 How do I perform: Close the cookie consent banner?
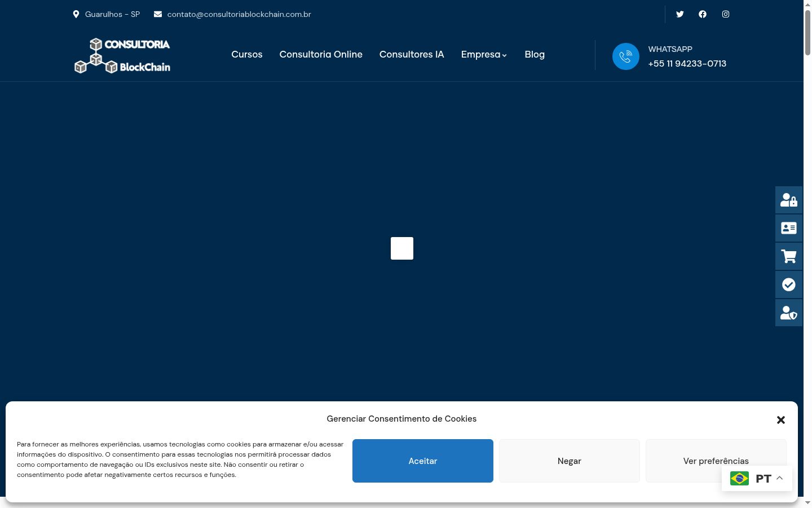pyautogui.click(x=781, y=420)
